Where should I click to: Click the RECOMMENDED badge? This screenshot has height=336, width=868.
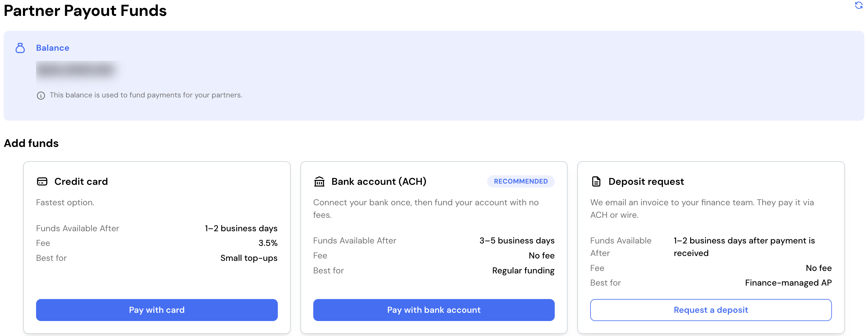[x=520, y=181]
